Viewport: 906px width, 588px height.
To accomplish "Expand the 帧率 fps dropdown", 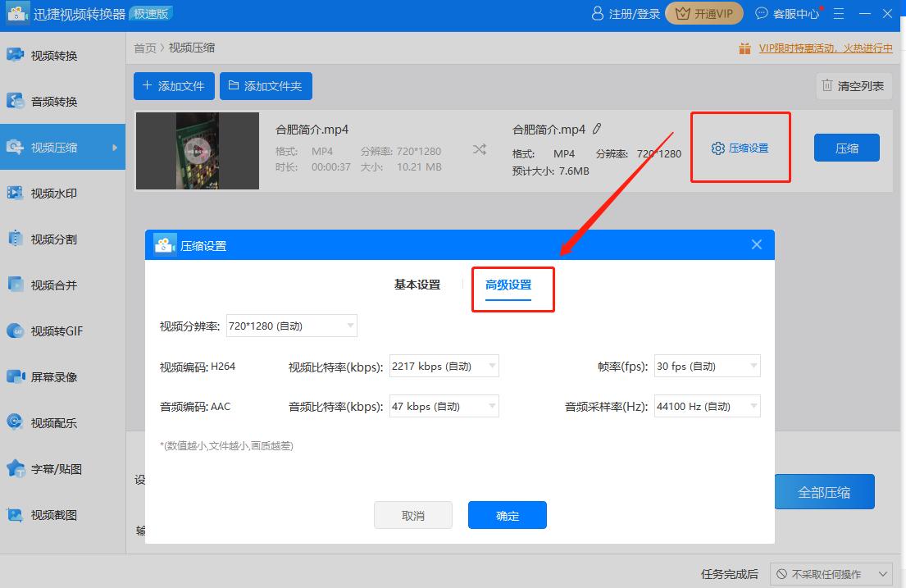I will tap(707, 366).
